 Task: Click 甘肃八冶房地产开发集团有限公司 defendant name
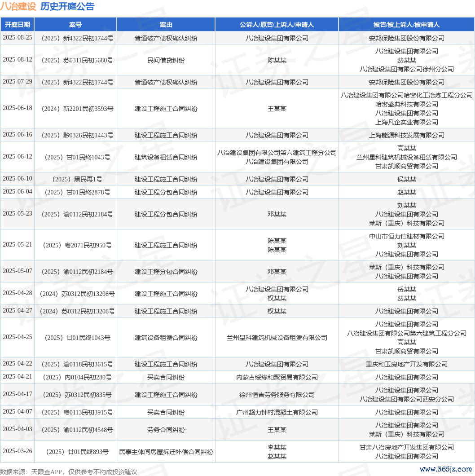pyautogui.click(x=406, y=447)
